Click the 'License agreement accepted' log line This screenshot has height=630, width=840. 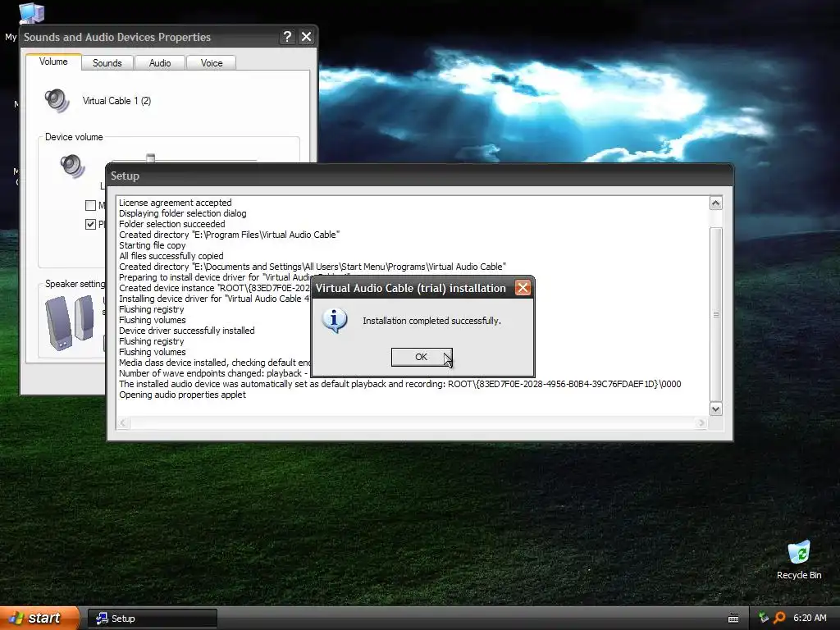coord(176,203)
